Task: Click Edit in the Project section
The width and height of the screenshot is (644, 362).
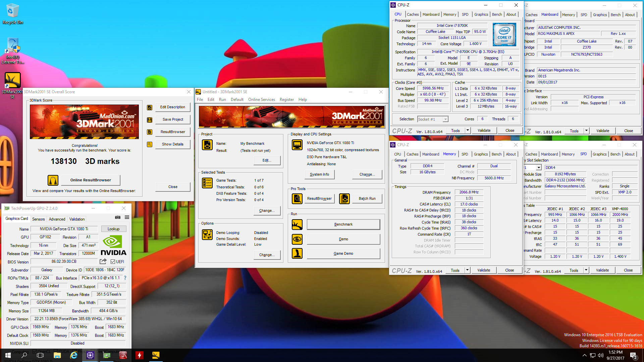Action: [x=267, y=160]
